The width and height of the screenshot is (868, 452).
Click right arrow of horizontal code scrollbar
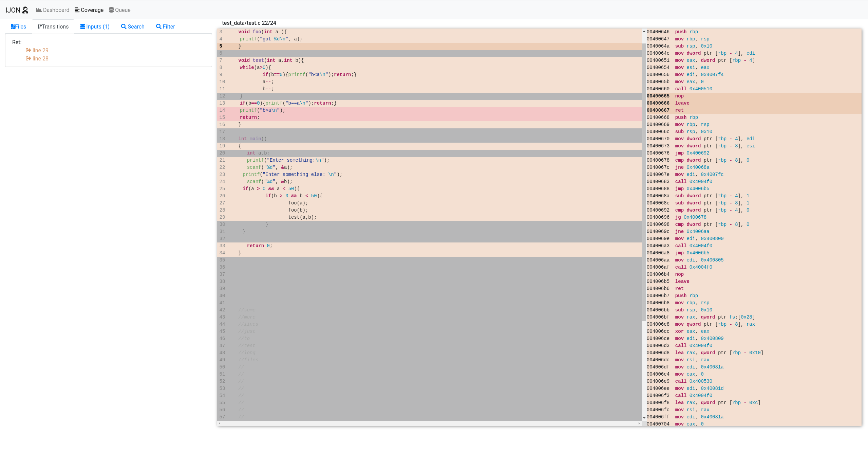639,423
